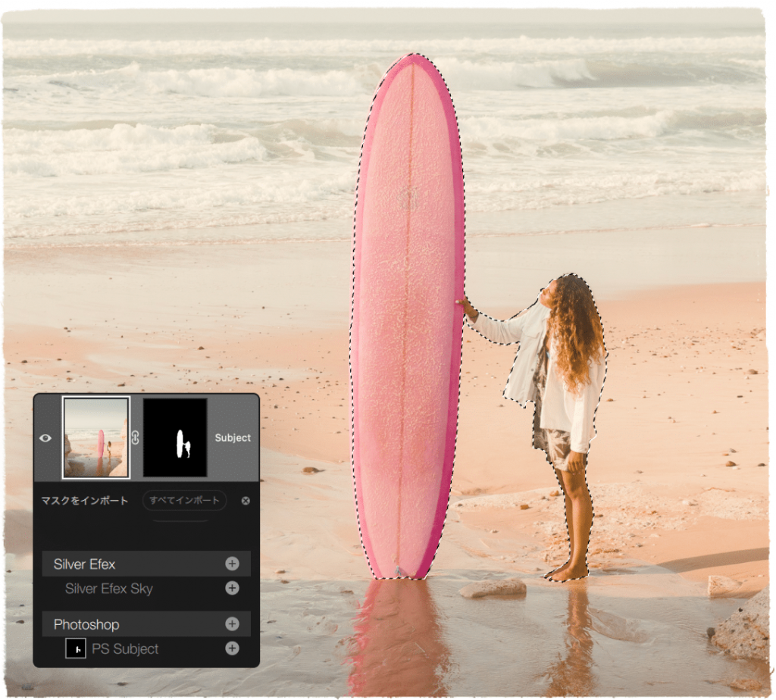Viewport: 776px width, 700px height.
Task: Click the Subject layer name
Action: 233,438
